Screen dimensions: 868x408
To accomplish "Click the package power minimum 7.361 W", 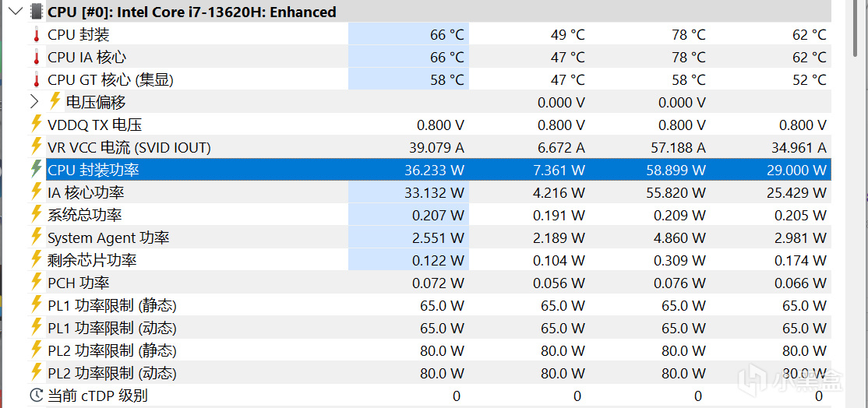I will point(559,171).
